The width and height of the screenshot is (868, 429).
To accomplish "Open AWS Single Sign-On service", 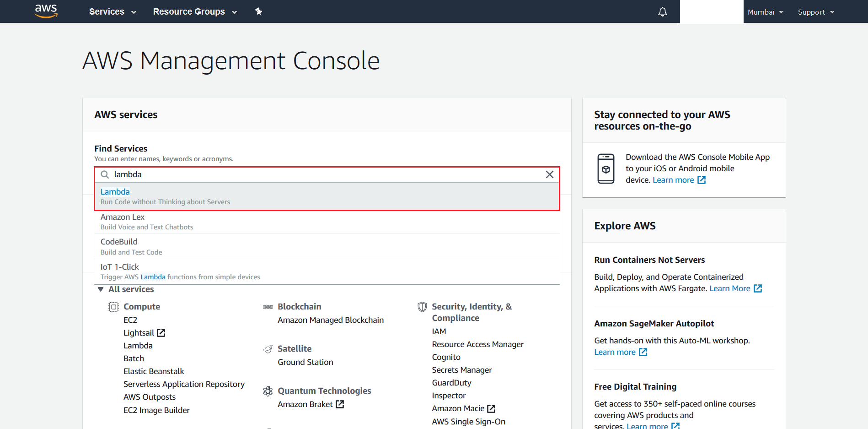I will [x=469, y=422].
